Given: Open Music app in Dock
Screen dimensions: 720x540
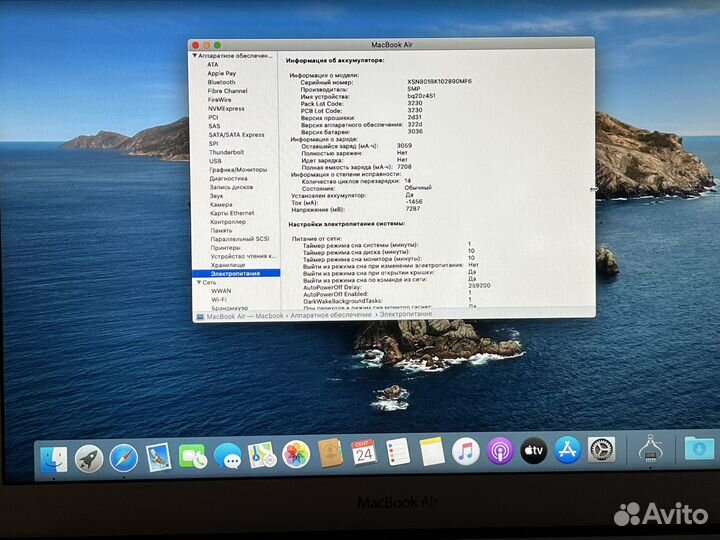Looking at the screenshot, I should pyautogui.click(x=466, y=451).
